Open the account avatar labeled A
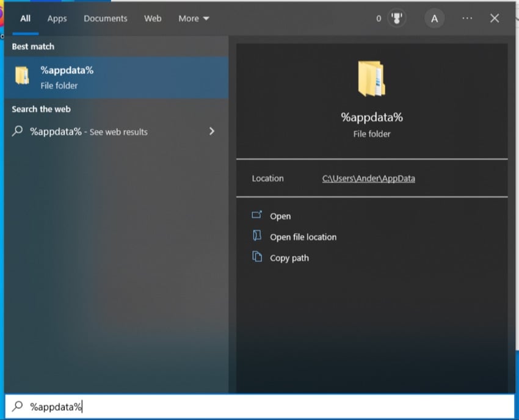This screenshot has width=519, height=420. point(434,18)
